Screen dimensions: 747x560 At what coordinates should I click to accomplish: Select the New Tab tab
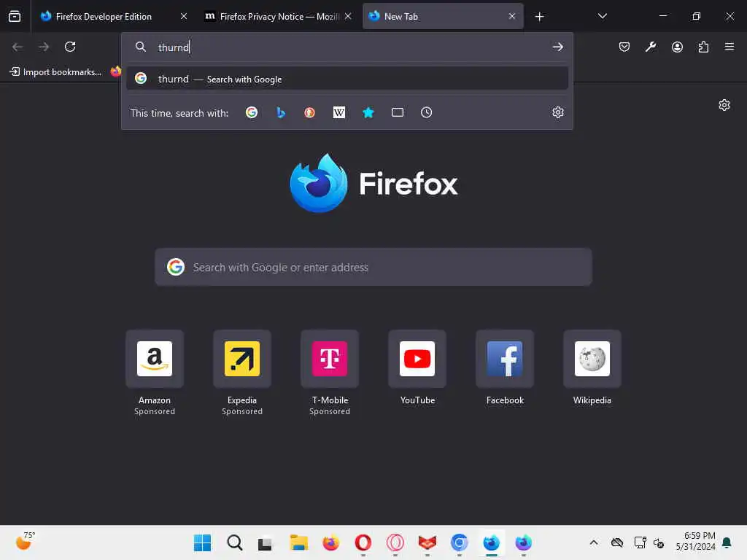[443, 16]
